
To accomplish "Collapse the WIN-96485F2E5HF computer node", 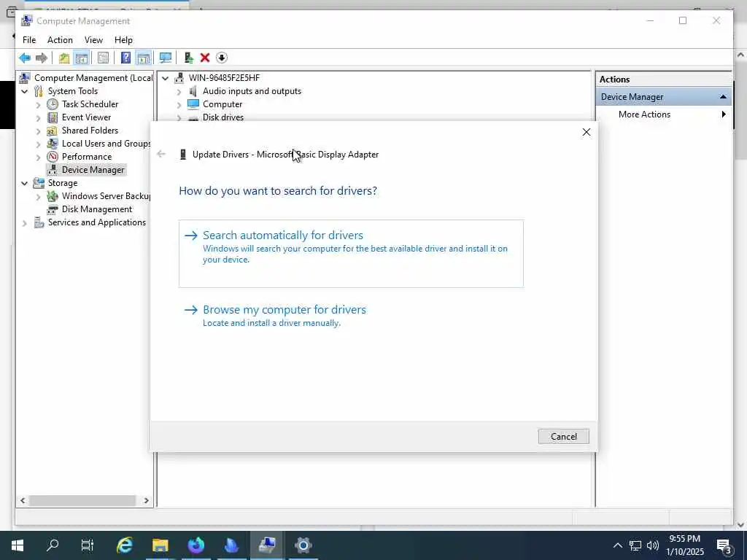I will tap(165, 78).
